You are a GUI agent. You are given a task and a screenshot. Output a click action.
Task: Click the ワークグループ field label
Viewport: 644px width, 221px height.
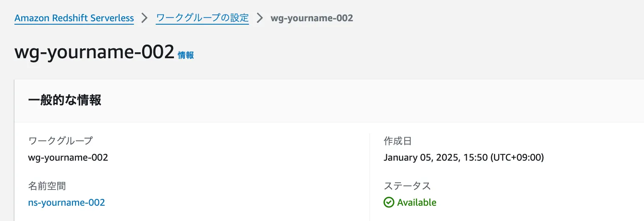pos(60,141)
